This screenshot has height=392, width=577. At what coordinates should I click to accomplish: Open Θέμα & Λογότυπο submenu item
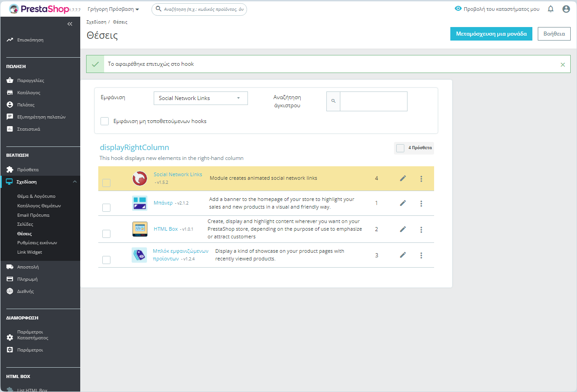(x=37, y=196)
